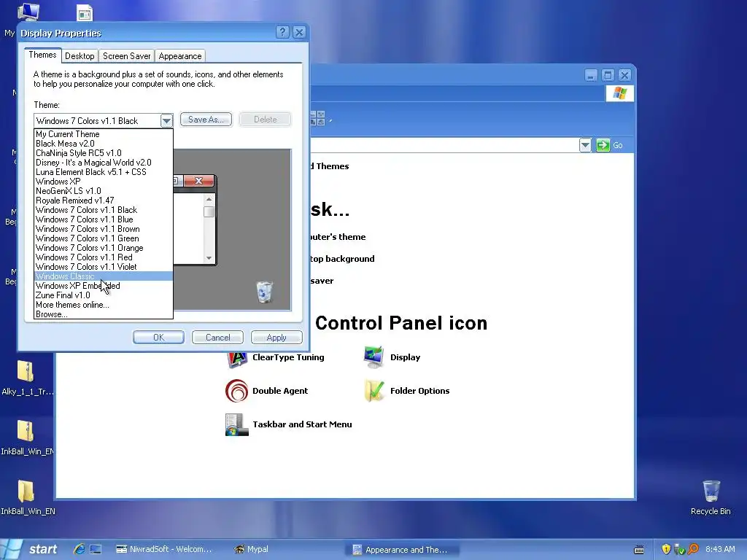747x560 pixels.
Task: Click the Internet Explorer quick launch icon
Action: click(79, 549)
